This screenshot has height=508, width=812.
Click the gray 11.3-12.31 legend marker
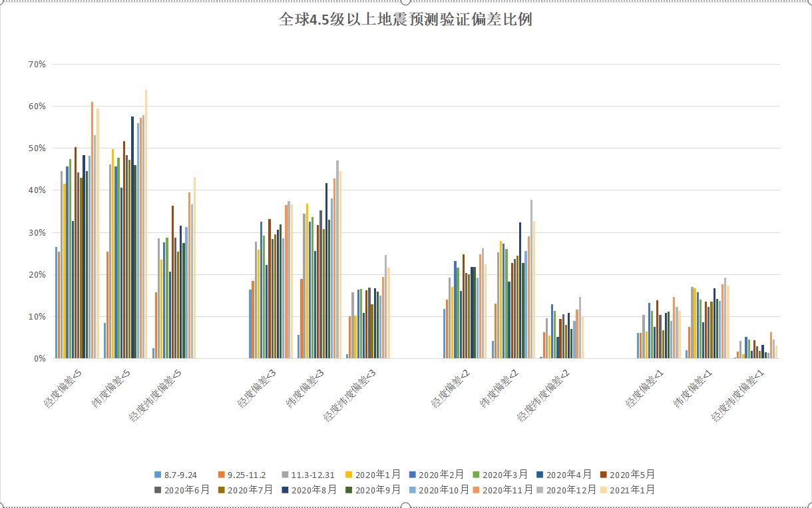[x=284, y=473]
